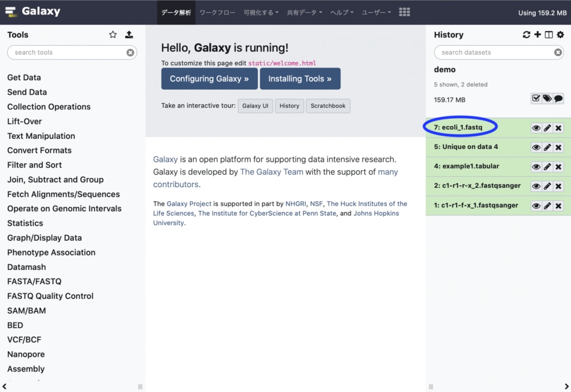Start the Scratchbook interactive tour
Viewport: 571px width, 392px height.
click(328, 106)
